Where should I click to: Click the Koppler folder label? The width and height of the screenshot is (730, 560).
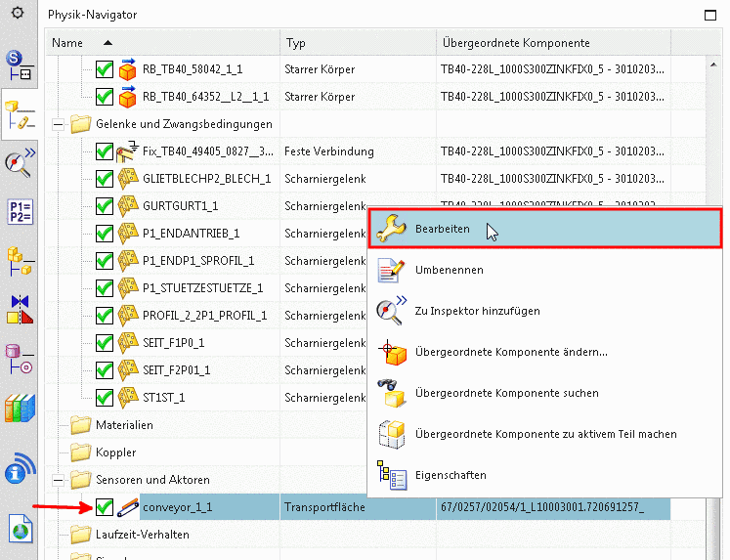(x=116, y=452)
